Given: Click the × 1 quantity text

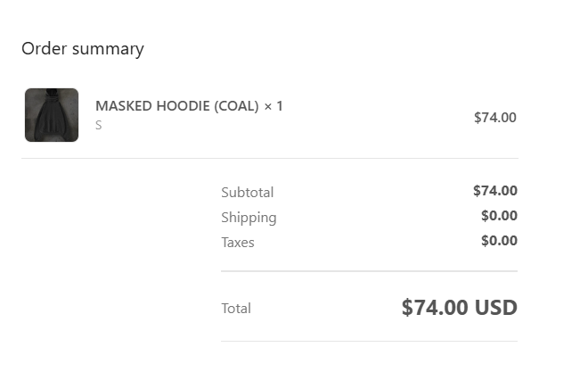Looking at the screenshot, I should pos(274,106).
